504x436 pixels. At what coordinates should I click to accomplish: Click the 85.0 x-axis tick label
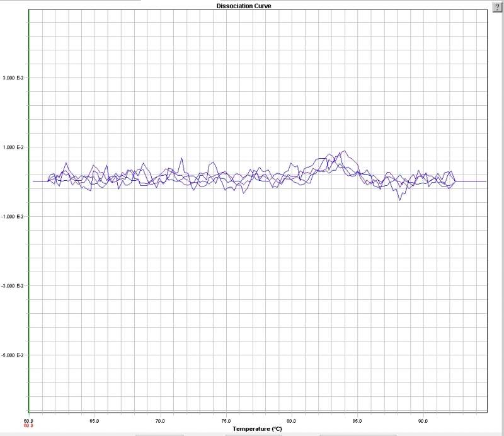[357, 421]
